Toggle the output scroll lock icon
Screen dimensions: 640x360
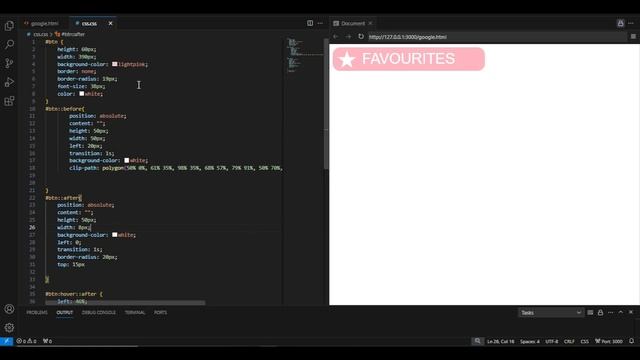[600, 313]
